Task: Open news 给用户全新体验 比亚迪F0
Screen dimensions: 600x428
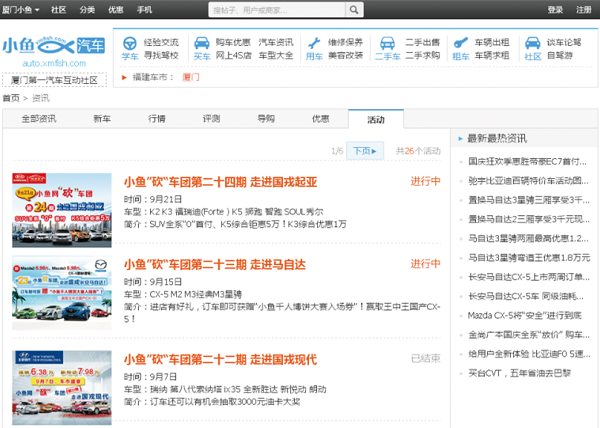Action: coord(529,354)
